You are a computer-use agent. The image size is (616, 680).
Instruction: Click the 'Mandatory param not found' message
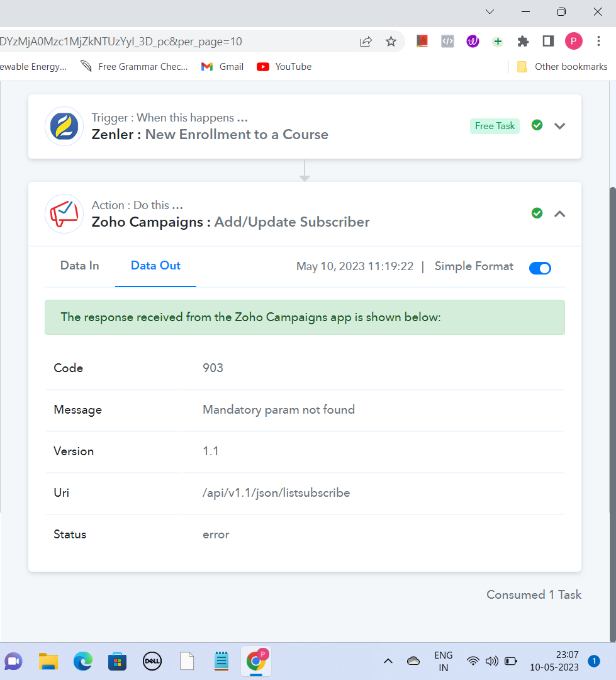click(x=279, y=410)
